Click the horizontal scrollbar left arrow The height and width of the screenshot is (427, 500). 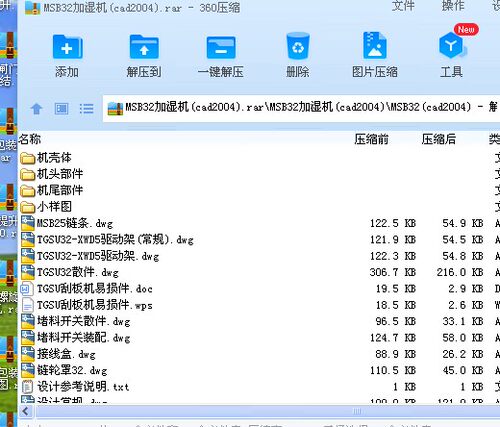click(26, 412)
